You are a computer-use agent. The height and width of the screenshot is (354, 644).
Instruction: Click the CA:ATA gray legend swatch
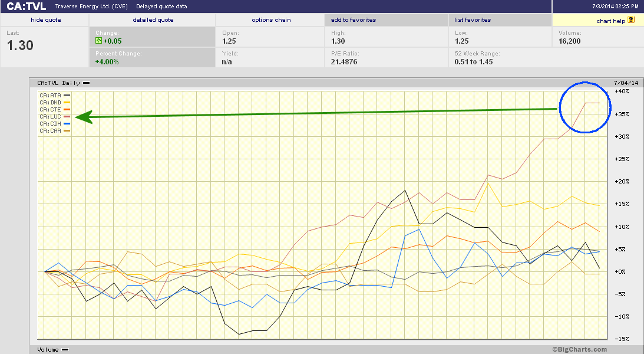click(x=67, y=96)
